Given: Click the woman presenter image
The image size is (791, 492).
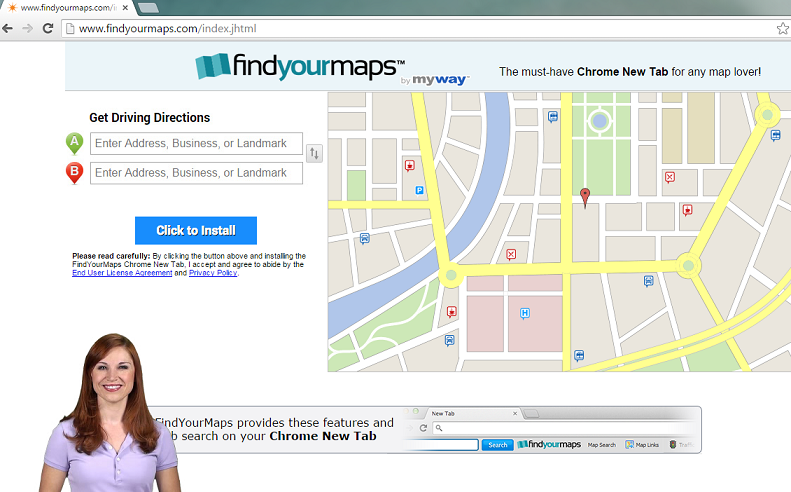Looking at the screenshot, I should click(x=110, y=413).
